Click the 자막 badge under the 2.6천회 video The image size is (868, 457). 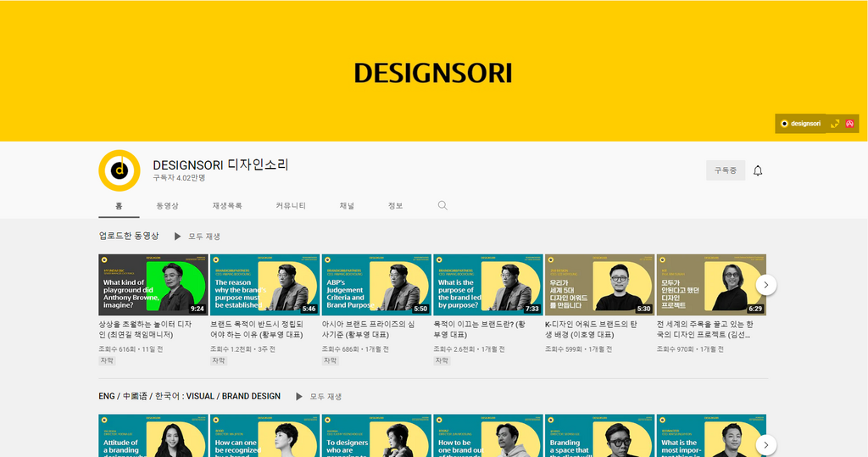click(x=442, y=360)
